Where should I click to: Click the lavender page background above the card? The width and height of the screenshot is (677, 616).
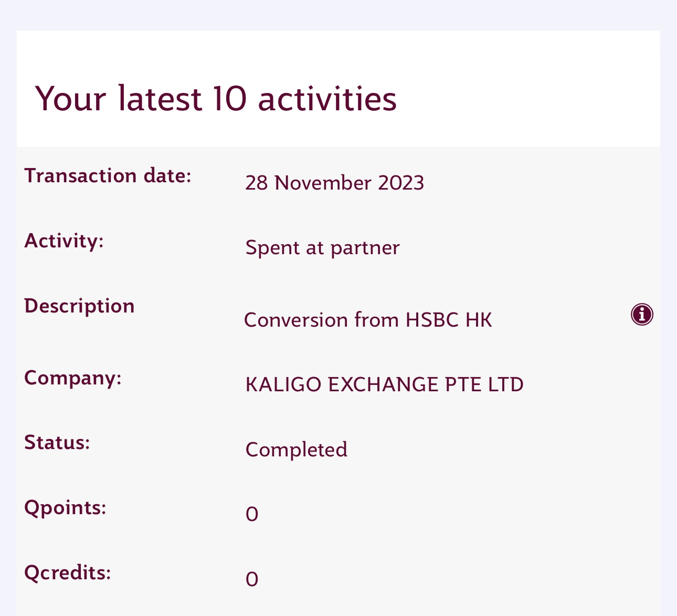338,15
